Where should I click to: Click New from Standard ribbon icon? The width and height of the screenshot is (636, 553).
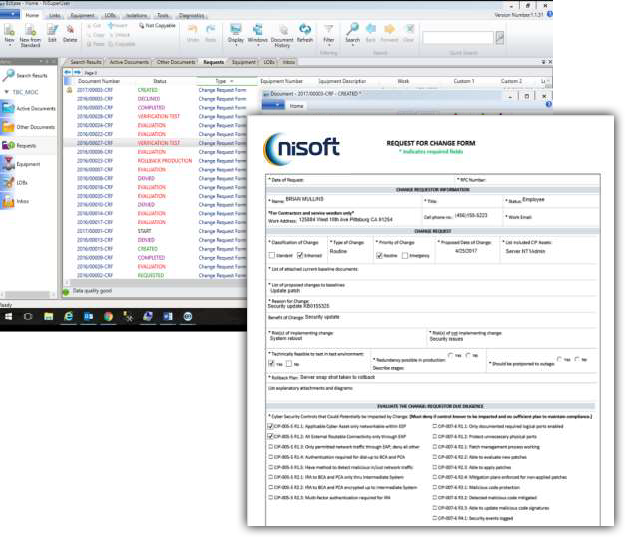pyautogui.click(x=30, y=35)
